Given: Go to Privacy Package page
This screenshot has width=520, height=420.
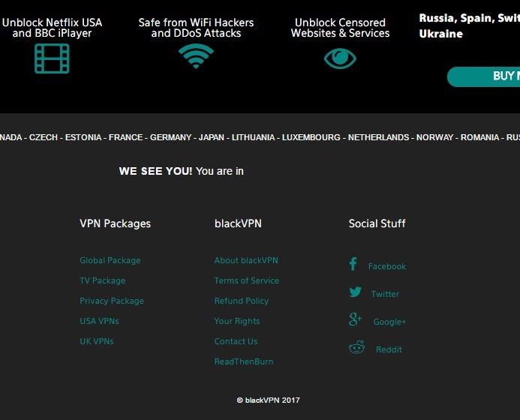Looking at the screenshot, I should coord(112,301).
